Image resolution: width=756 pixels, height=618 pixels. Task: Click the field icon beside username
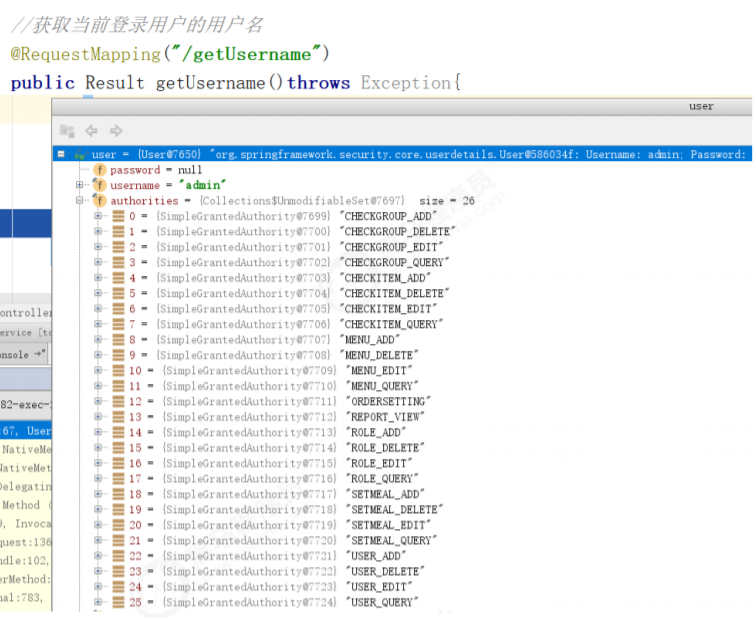click(x=100, y=185)
